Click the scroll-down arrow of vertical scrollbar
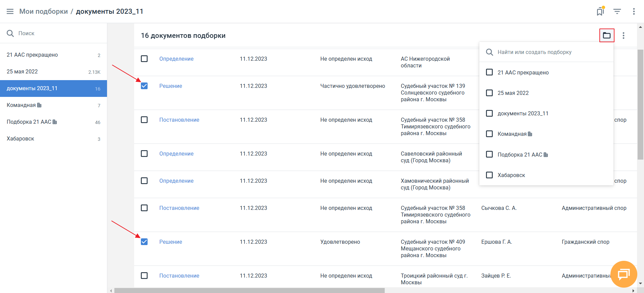Screen dimensions: 644x293 pyautogui.click(x=640, y=283)
